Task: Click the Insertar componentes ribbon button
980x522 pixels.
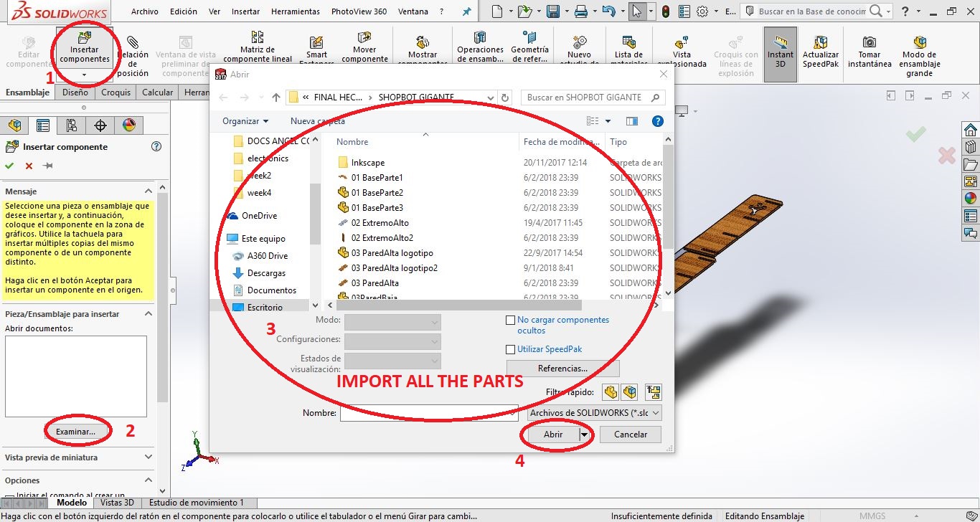Action: tap(85, 49)
